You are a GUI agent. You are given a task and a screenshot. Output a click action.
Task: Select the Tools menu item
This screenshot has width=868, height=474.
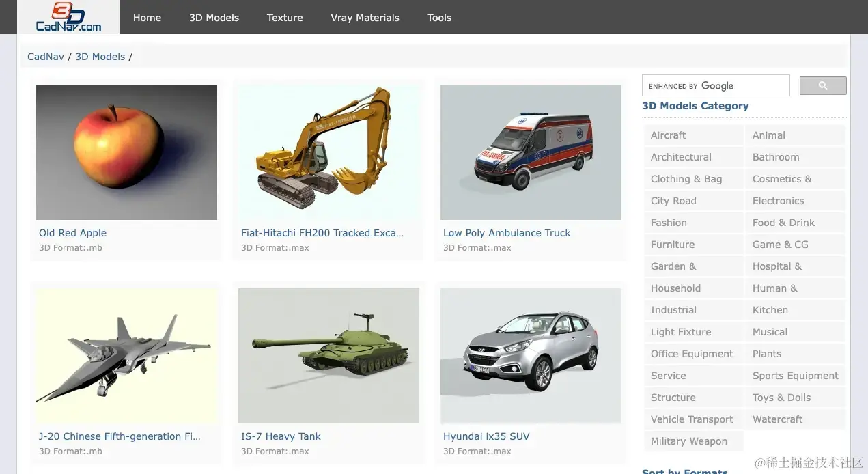pyautogui.click(x=439, y=18)
